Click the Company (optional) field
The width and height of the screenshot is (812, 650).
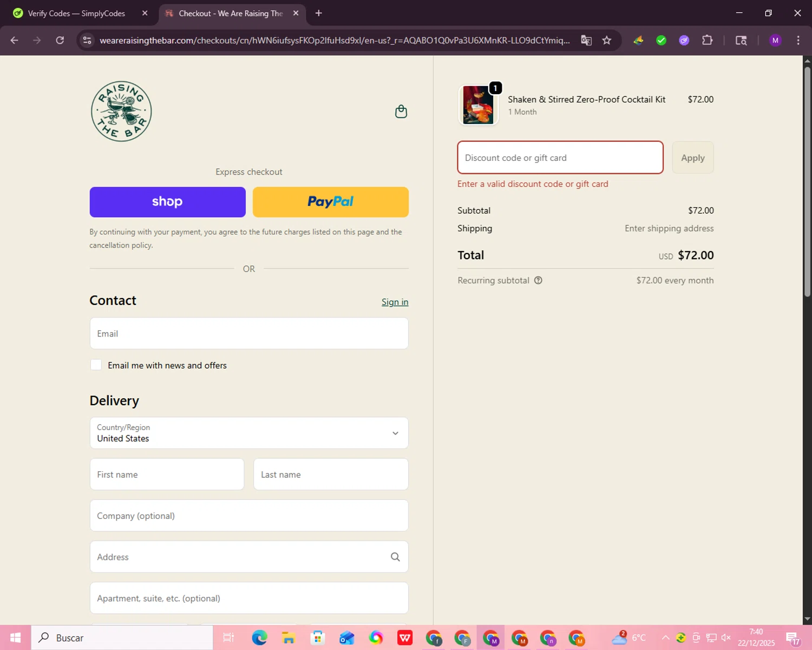click(249, 516)
